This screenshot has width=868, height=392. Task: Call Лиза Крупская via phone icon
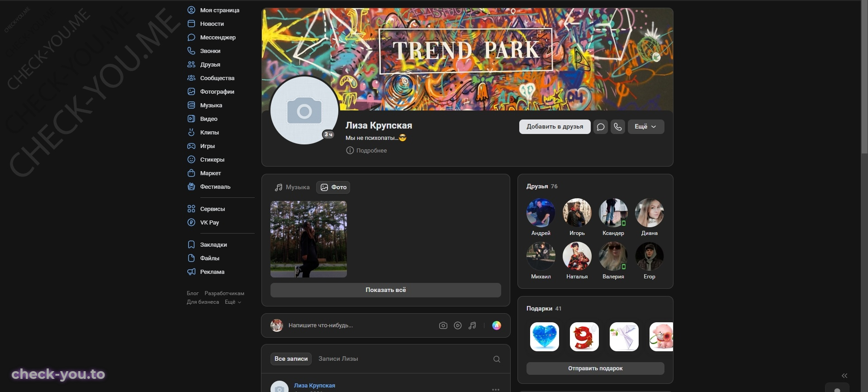(618, 127)
